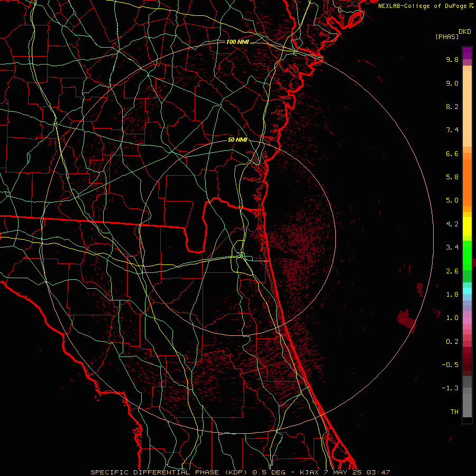Screen dimensions: 476x476
Task: Select the bright orange color scale band
Action: [x=467, y=183]
